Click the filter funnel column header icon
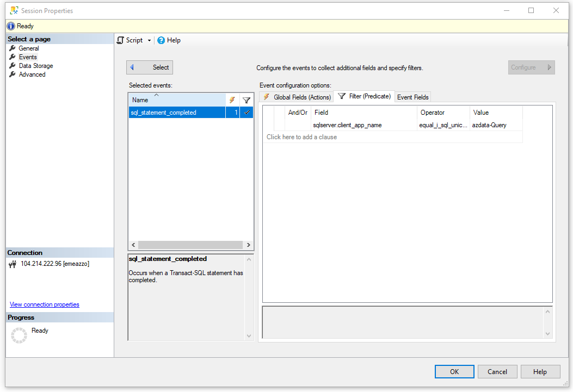Viewport: 573px width, 392px height. point(247,100)
